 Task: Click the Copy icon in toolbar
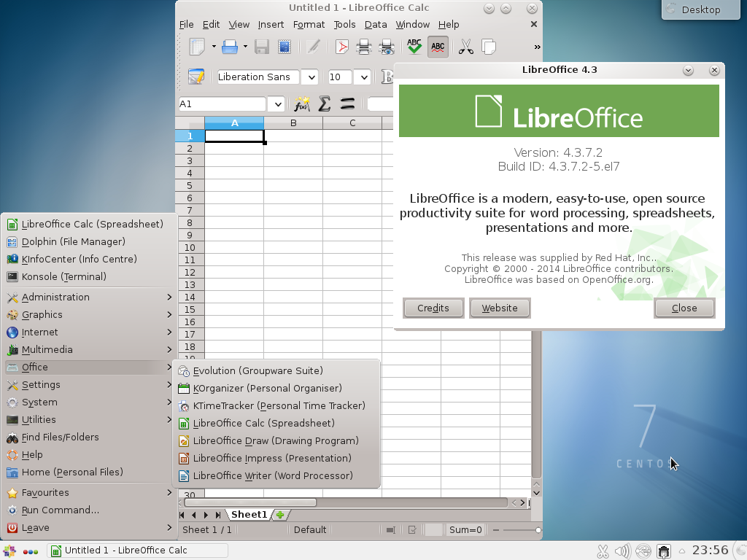coord(489,47)
